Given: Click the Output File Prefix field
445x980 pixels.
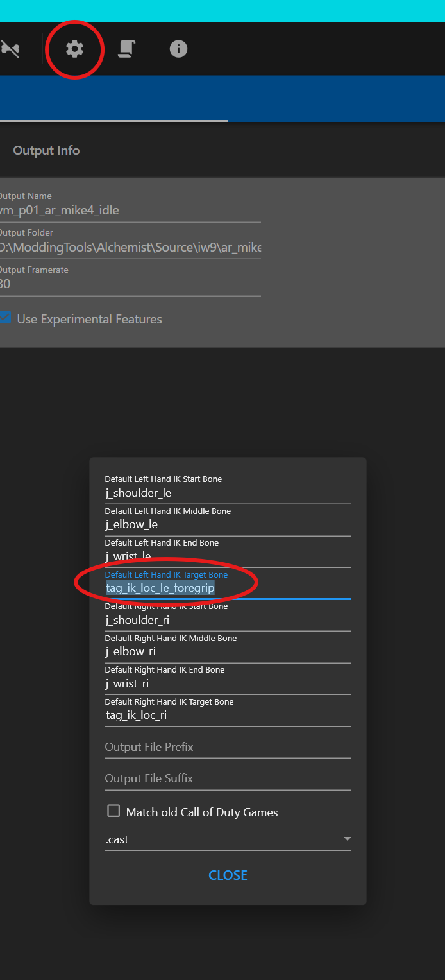Looking at the screenshot, I should 228,747.
